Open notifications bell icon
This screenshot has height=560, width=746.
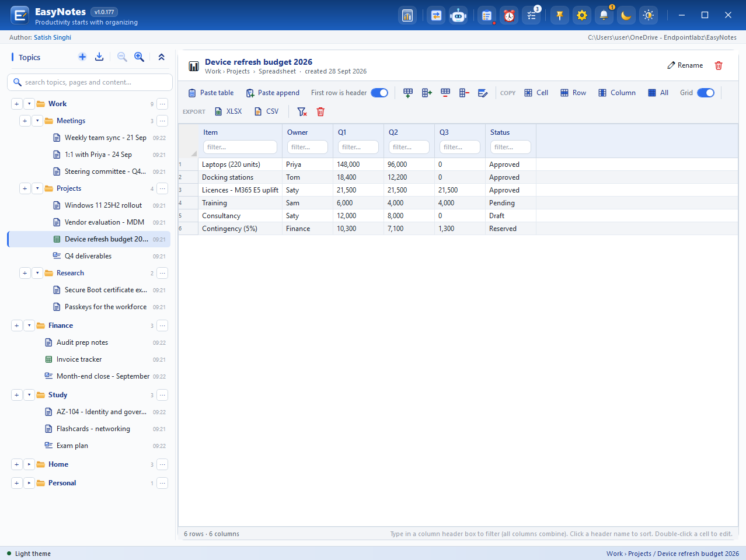click(x=604, y=16)
